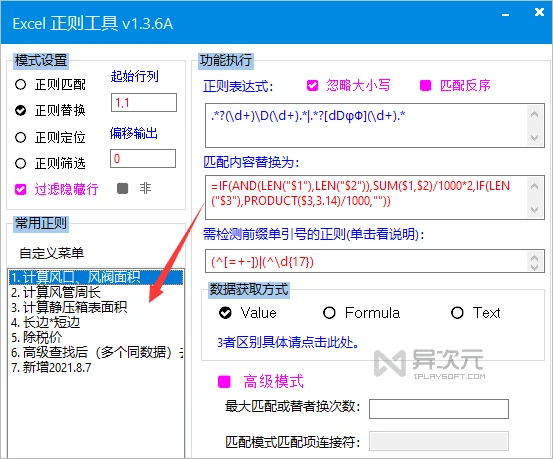Toggle the 非 checkbox
Screen dimensions: 553x459
click(x=122, y=188)
